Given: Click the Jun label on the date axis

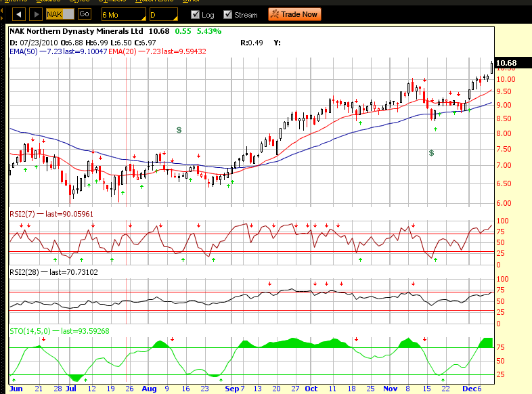Looking at the screenshot, I should tap(16, 389).
